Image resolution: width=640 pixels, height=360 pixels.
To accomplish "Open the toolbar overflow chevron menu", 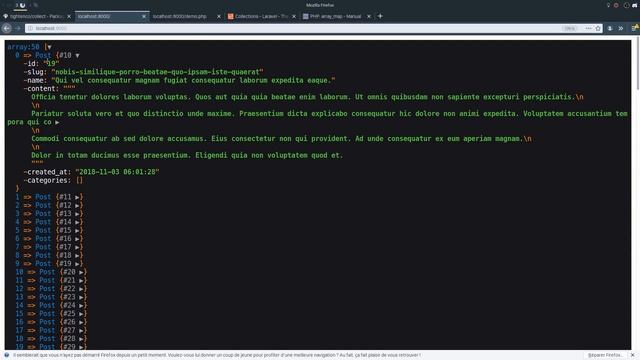I will [621, 28].
